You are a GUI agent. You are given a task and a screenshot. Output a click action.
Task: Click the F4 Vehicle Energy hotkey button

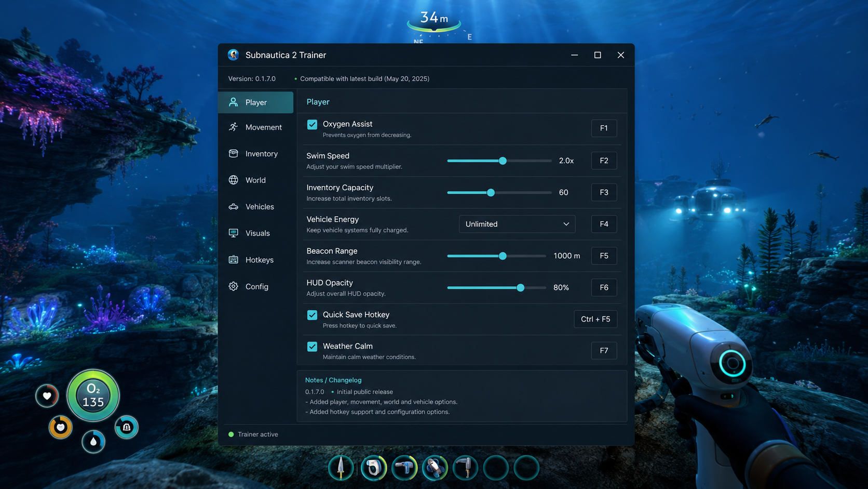[604, 224]
